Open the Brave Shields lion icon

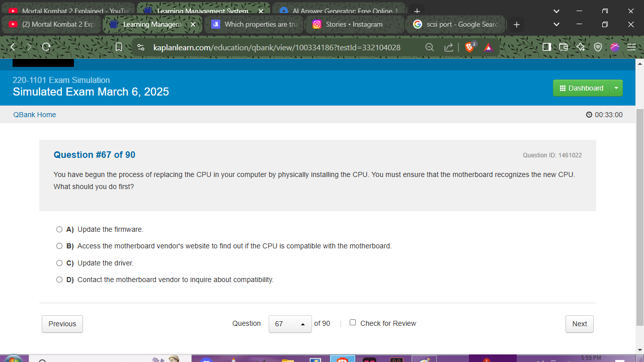(x=470, y=47)
